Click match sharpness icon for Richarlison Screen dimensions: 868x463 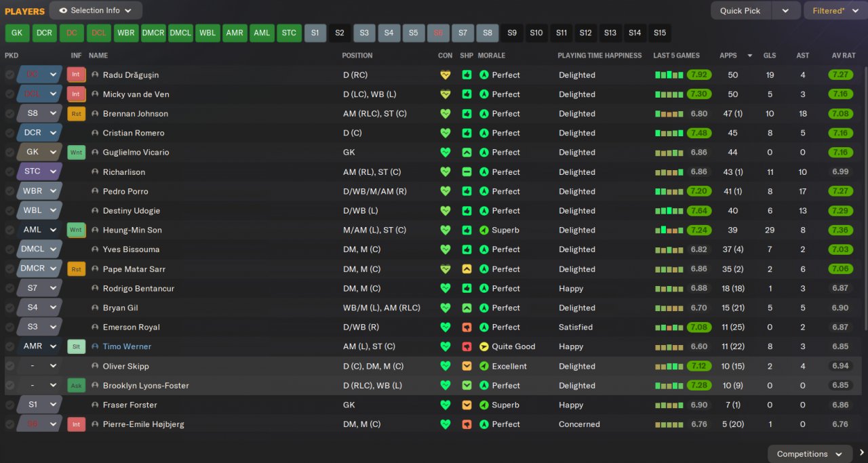pos(467,172)
